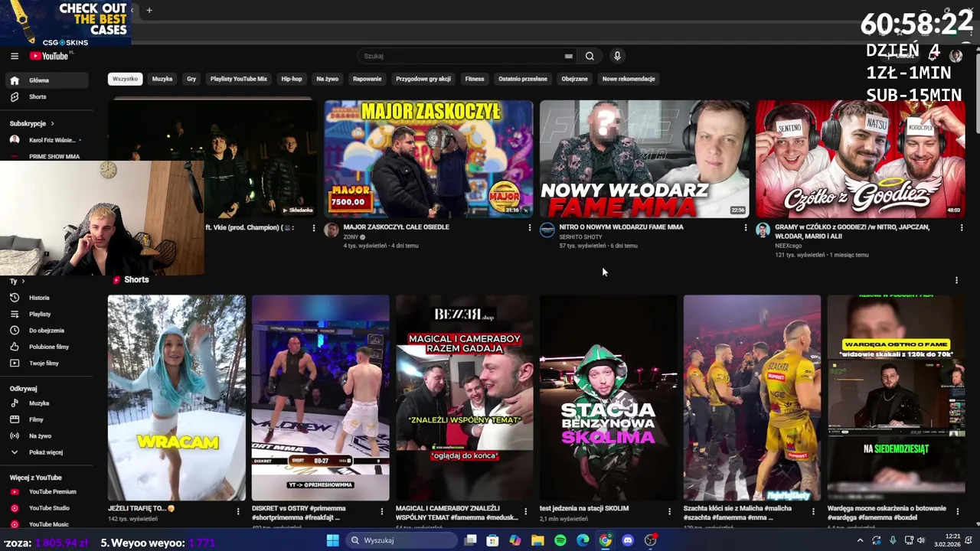Open options for test jedzenia na stacji short
The width and height of the screenshot is (980, 551).
point(669,511)
